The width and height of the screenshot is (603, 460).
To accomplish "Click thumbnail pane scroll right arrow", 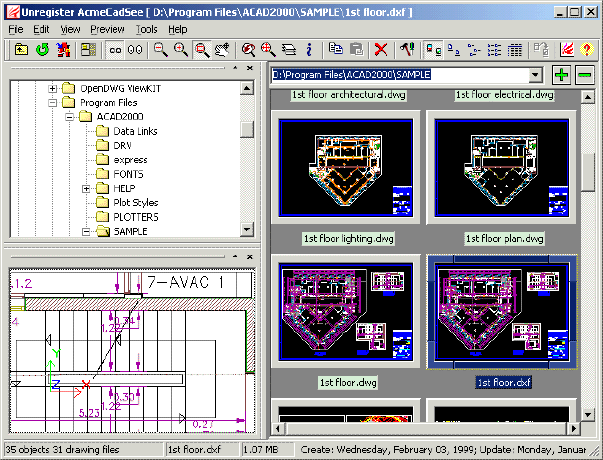I will tap(574, 428).
